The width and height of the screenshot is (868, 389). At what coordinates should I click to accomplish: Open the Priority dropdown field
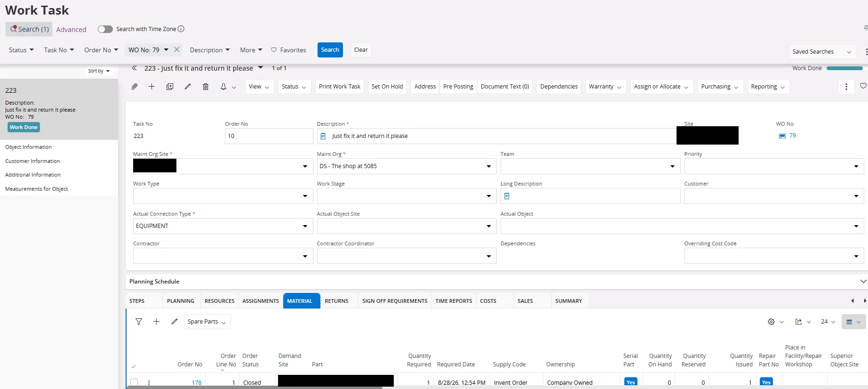774,166
